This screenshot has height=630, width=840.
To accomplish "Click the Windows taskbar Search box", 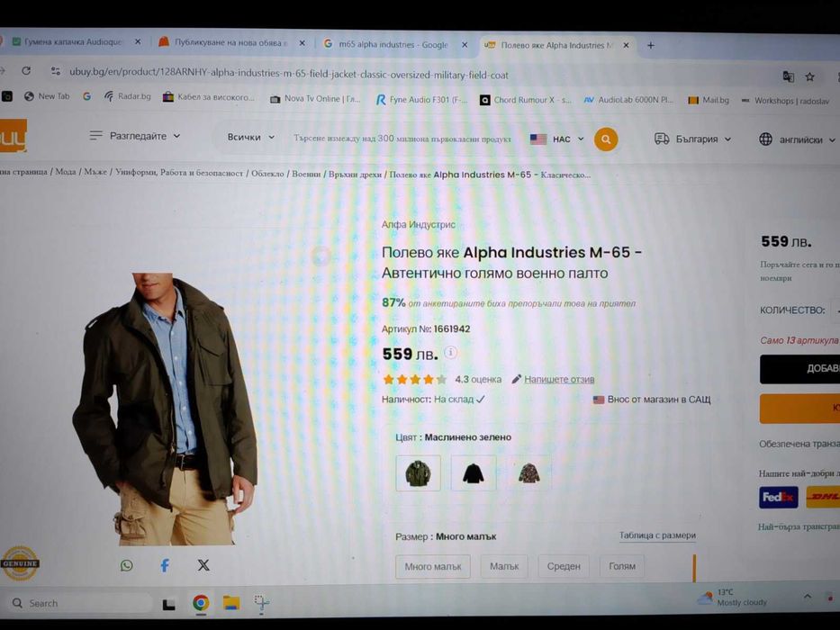I will coord(80,603).
